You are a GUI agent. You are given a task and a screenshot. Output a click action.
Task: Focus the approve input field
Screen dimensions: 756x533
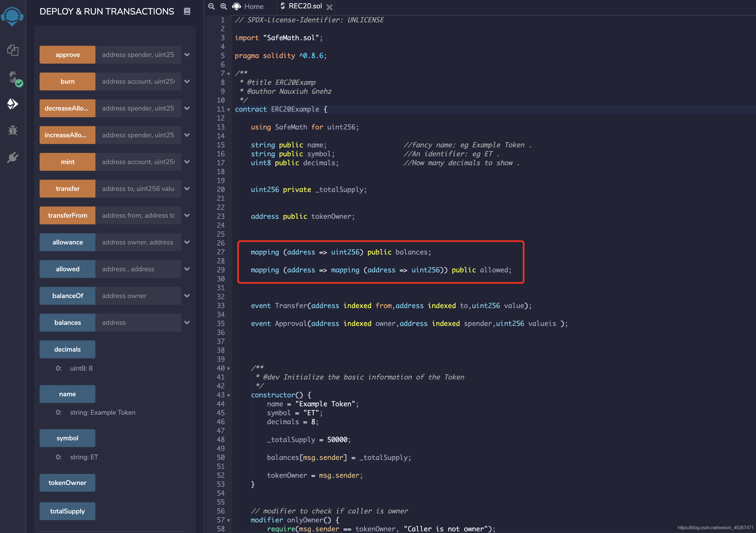(x=138, y=55)
